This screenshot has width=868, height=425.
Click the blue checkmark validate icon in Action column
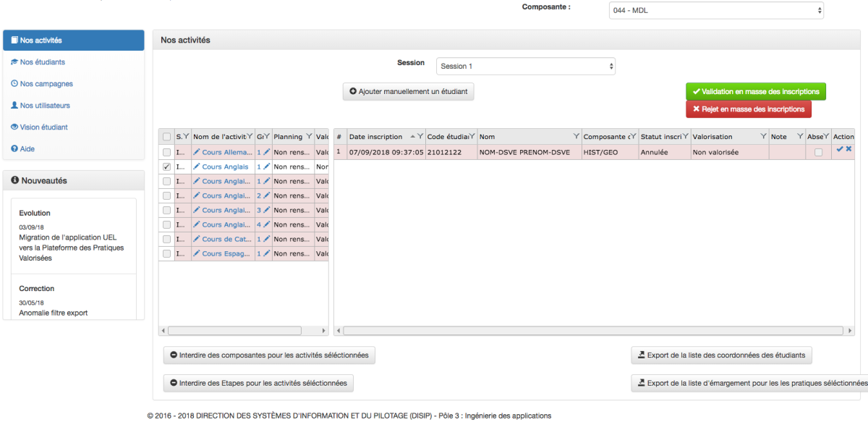point(840,149)
